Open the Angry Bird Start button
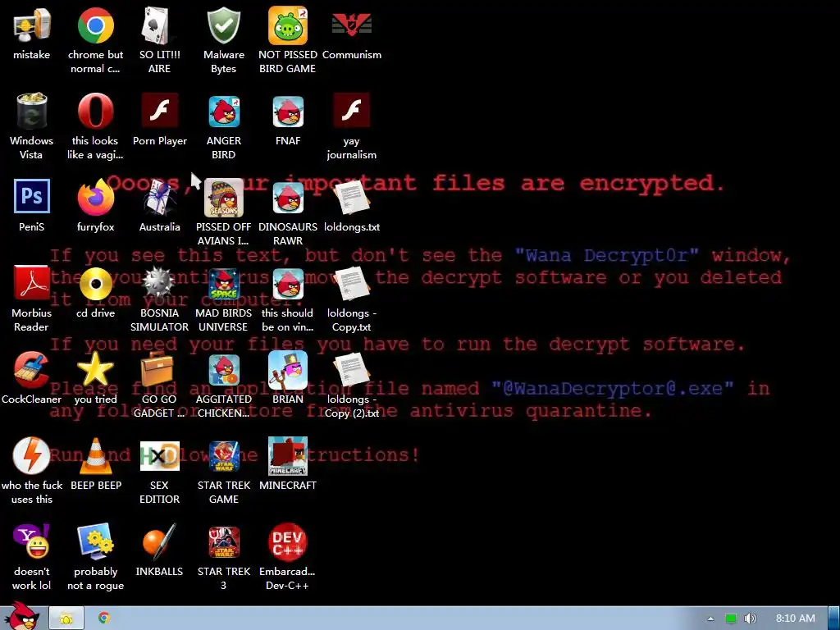840x630 pixels. (x=22, y=616)
